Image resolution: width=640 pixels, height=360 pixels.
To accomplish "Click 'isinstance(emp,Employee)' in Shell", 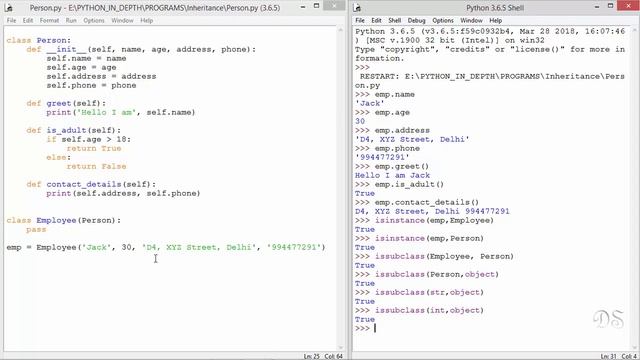I will pos(434,220).
